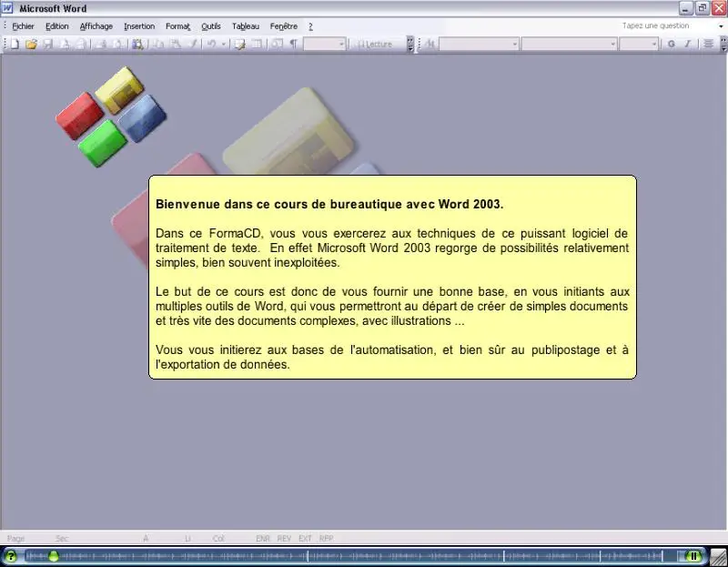Open the Fenêtre menu
Viewport: 728px width, 567px height.
tap(284, 26)
